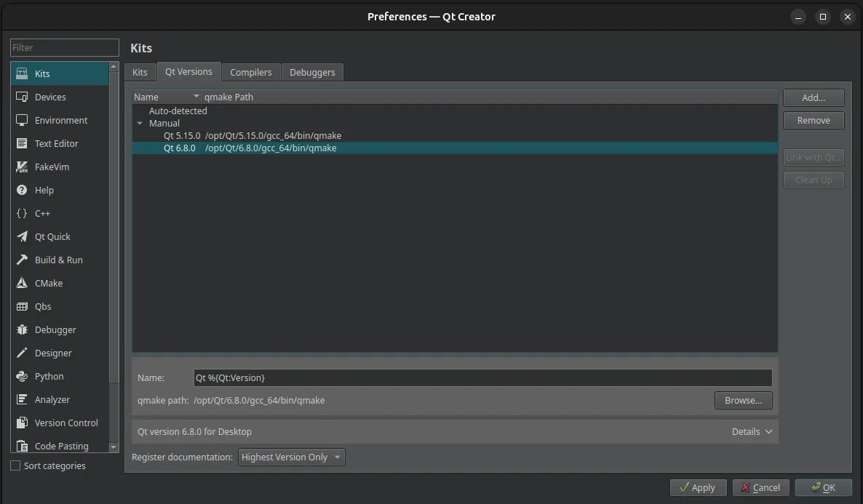Open the Register documentation dropdown
Image resolution: width=863 pixels, height=504 pixels.
291,457
